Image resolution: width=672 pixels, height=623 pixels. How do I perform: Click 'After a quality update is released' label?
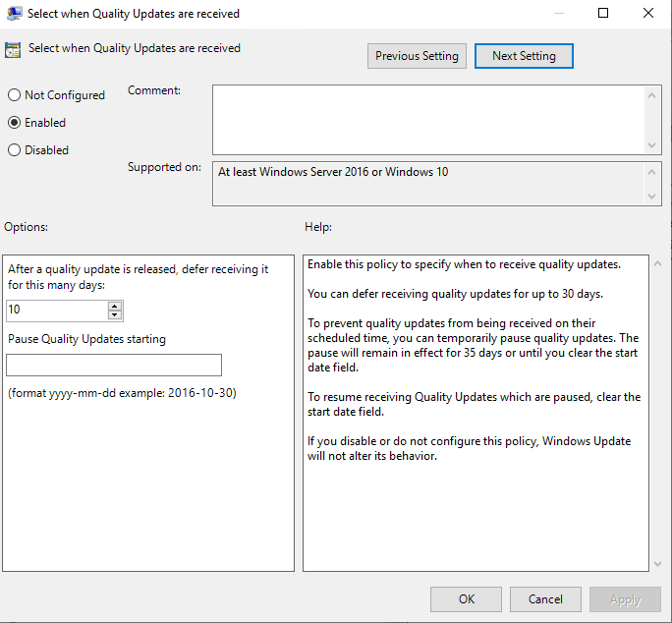pos(138,276)
